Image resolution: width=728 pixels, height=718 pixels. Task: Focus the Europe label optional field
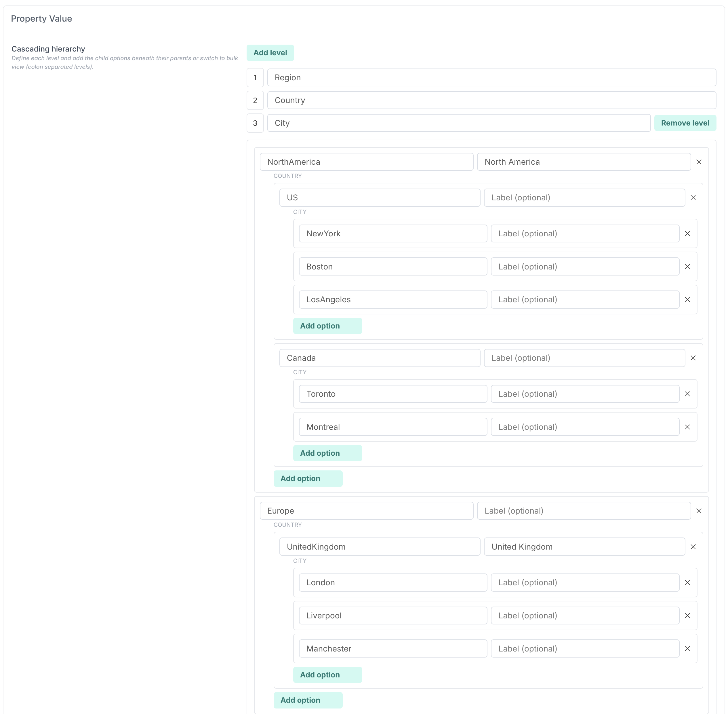[583, 511]
